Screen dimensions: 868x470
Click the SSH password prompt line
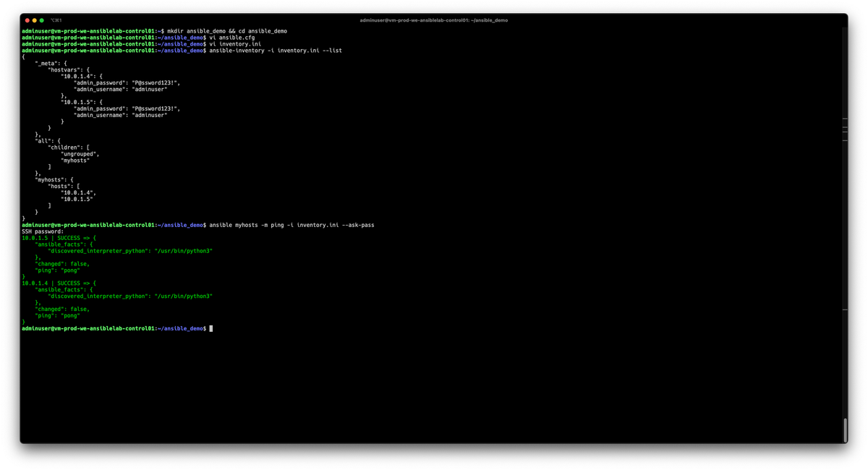click(x=41, y=231)
